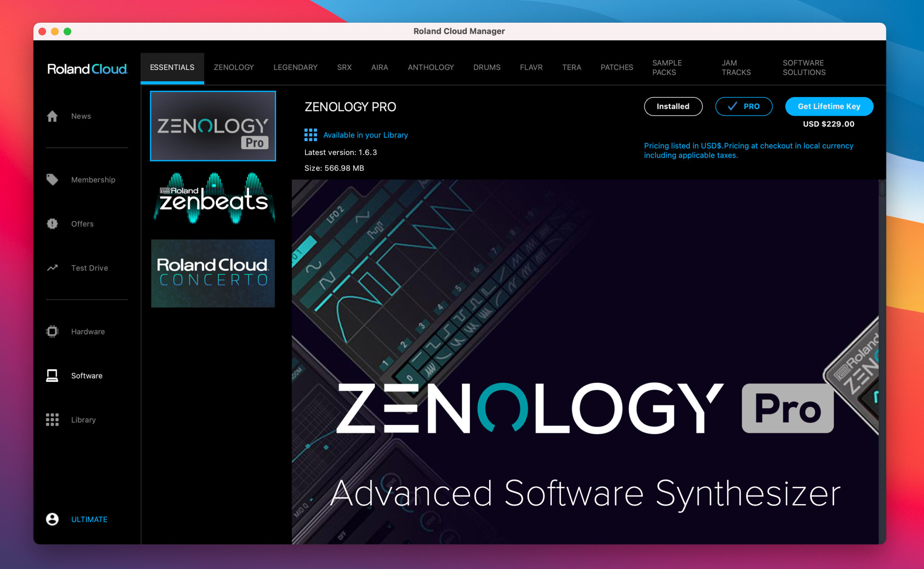The height and width of the screenshot is (569, 924).
Task: Click the Library grid icon in sidebar
Action: [x=52, y=420]
